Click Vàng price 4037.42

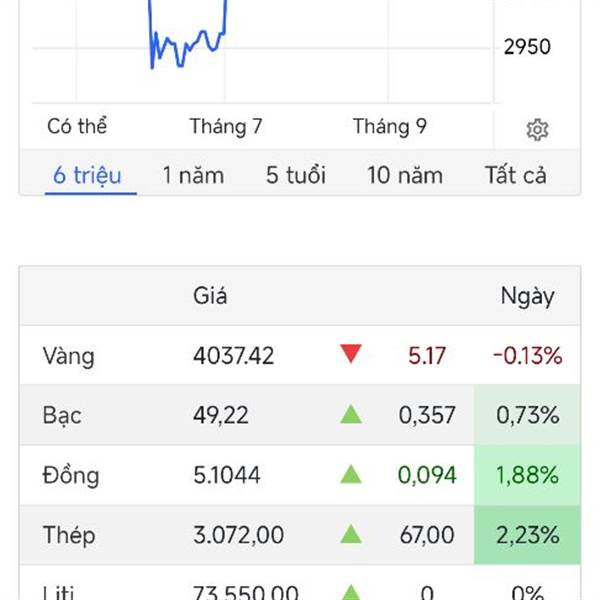[233, 355]
